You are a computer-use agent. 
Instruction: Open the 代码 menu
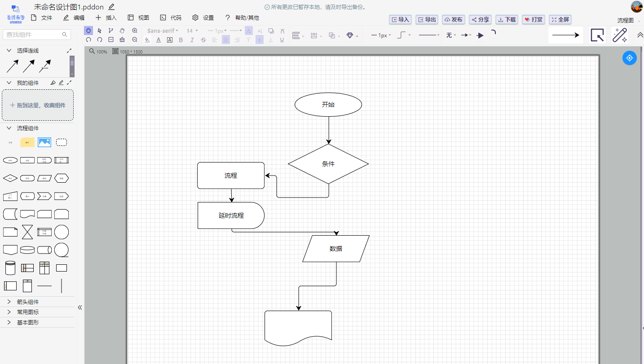(171, 18)
